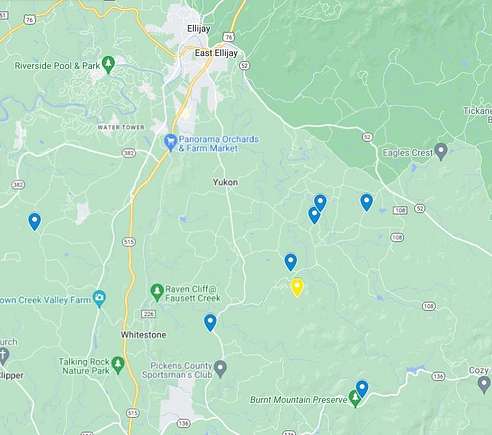The height and width of the screenshot is (435, 492).
Task: Open the Talking Rock Nature Park icon
Action: point(117,365)
